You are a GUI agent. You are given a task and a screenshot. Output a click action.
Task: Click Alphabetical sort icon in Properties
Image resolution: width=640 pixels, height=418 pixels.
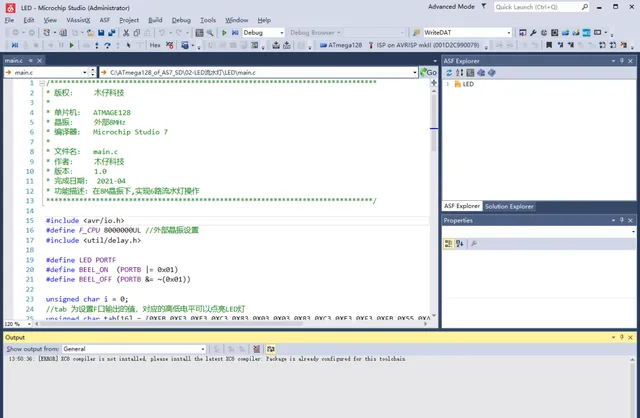click(460, 244)
